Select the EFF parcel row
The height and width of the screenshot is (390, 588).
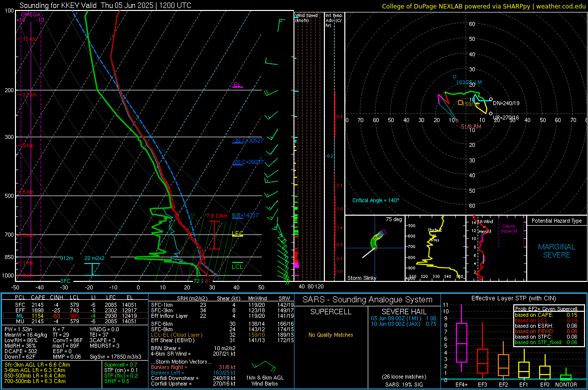pos(75,310)
